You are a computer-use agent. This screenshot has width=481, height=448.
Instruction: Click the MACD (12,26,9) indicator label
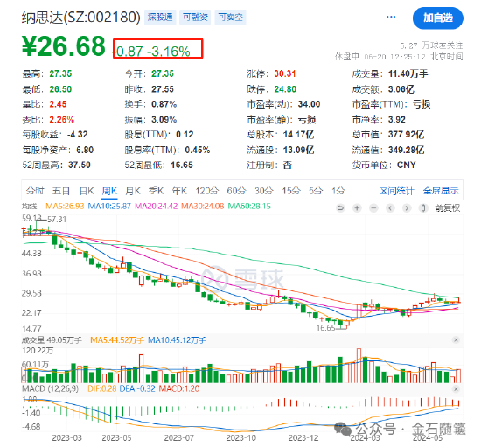pyautogui.click(x=51, y=388)
